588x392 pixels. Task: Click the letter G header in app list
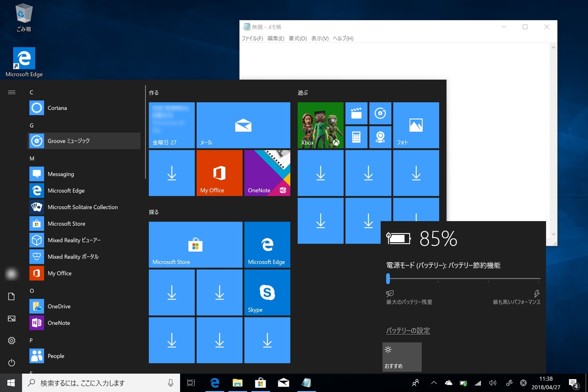coord(32,125)
